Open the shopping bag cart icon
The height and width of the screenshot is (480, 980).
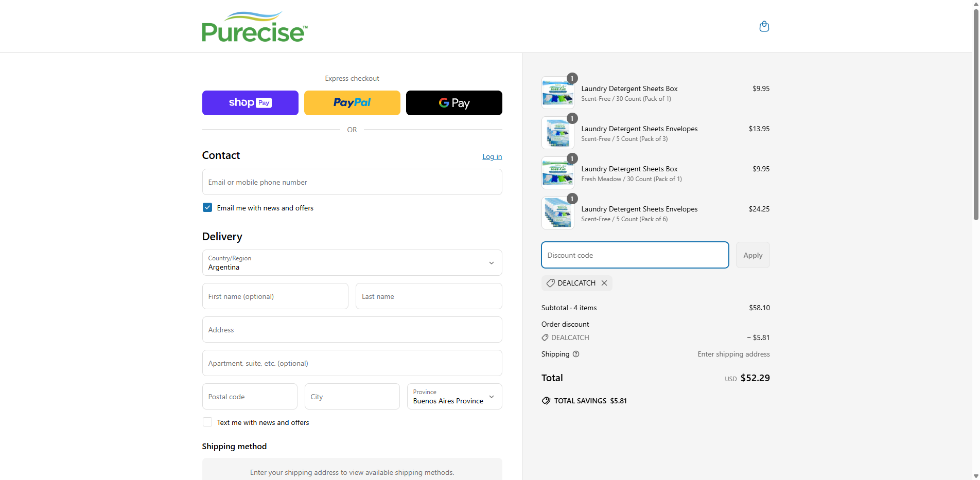tap(764, 26)
